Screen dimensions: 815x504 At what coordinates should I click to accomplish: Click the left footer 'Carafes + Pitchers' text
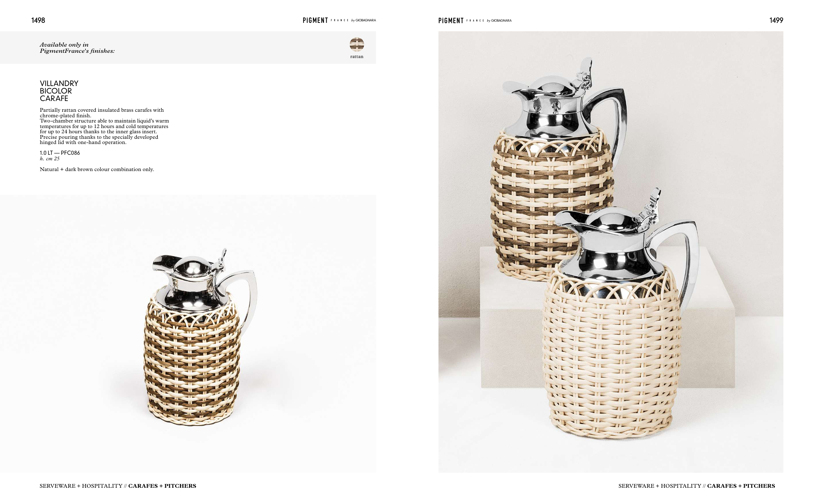pyautogui.click(x=162, y=486)
